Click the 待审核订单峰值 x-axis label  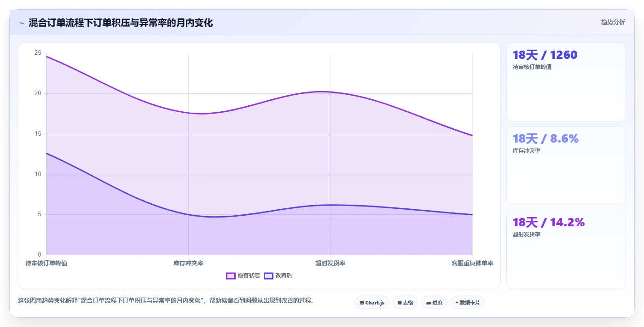[x=46, y=264]
